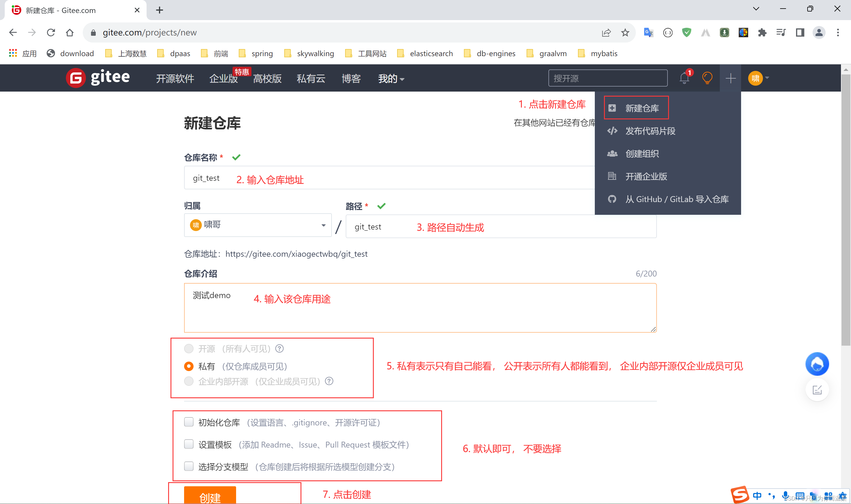Open the browser extensions puzzle icon

click(x=762, y=32)
